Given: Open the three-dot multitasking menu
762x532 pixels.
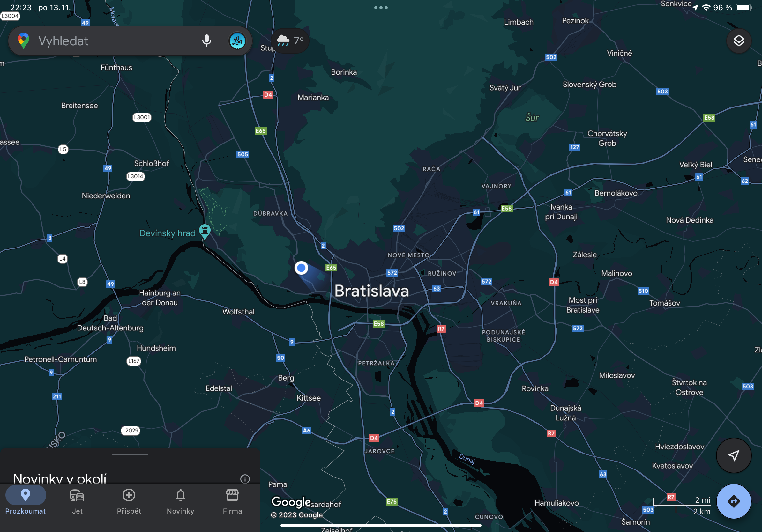Looking at the screenshot, I should (x=381, y=8).
